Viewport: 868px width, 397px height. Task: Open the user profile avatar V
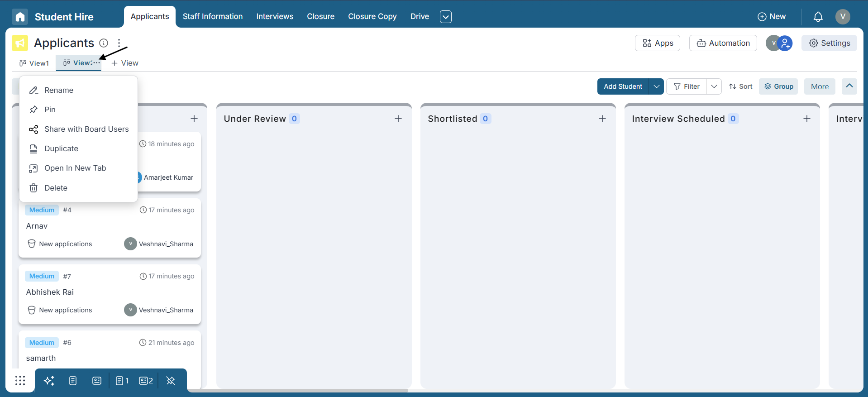click(x=843, y=16)
